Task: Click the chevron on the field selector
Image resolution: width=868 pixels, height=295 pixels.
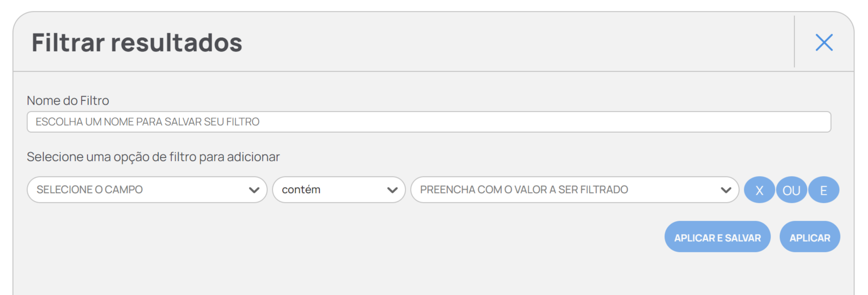Action: point(254,189)
